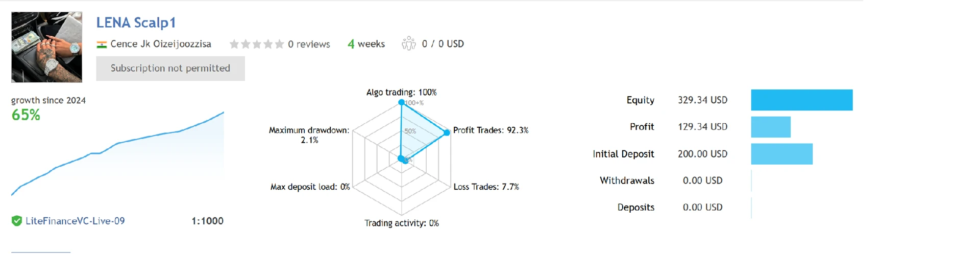Click the Loss Trades 7.7% label
The image size is (980, 272).
point(486,187)
